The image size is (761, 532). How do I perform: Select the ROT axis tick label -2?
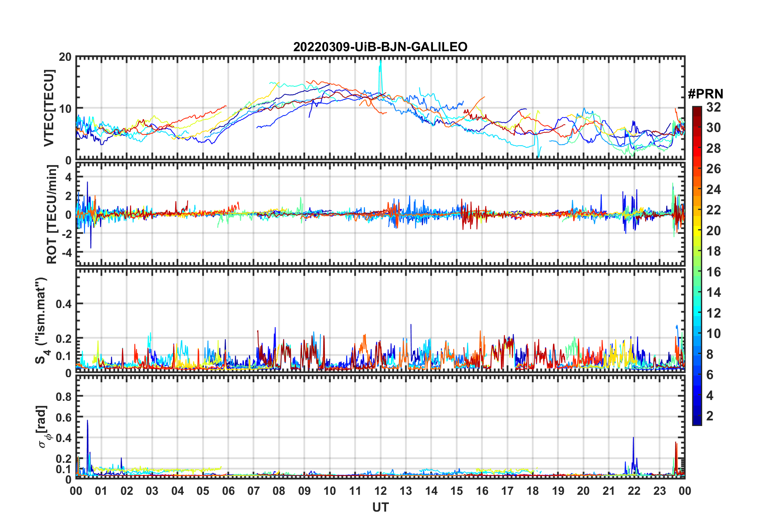[66, 234]
